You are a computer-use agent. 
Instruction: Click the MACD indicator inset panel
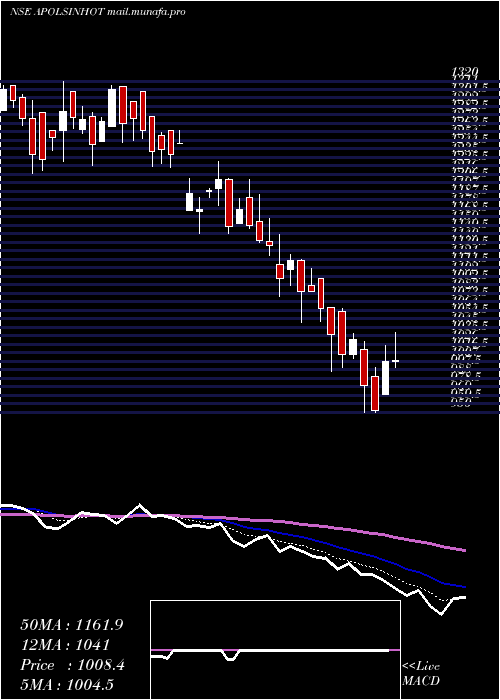(275, 650)
